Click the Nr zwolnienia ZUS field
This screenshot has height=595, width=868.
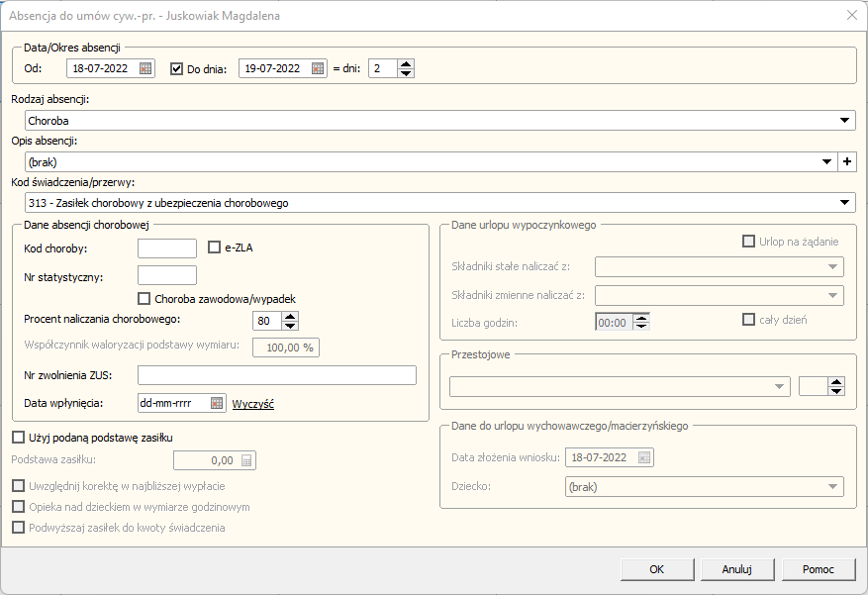[x=276, y=374]
